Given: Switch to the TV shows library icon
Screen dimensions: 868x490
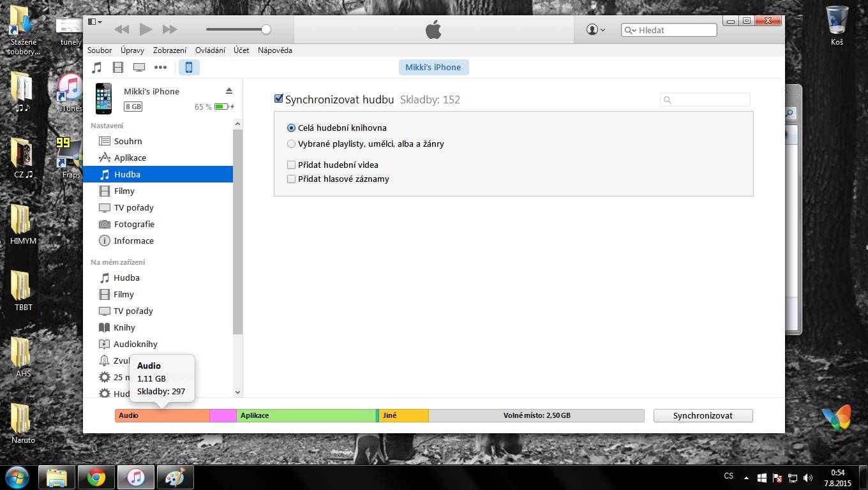Looking at the screenshot, I should (139, 67).
